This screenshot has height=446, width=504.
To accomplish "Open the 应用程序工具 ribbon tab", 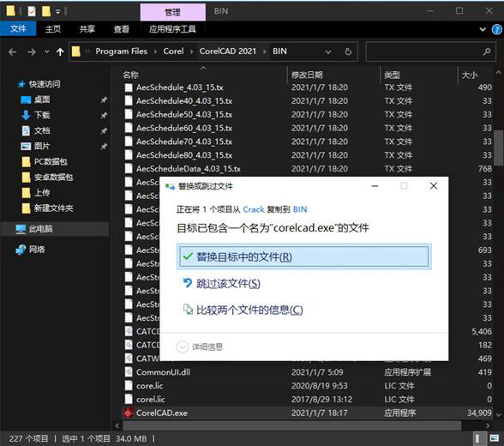I will [172, 29].
